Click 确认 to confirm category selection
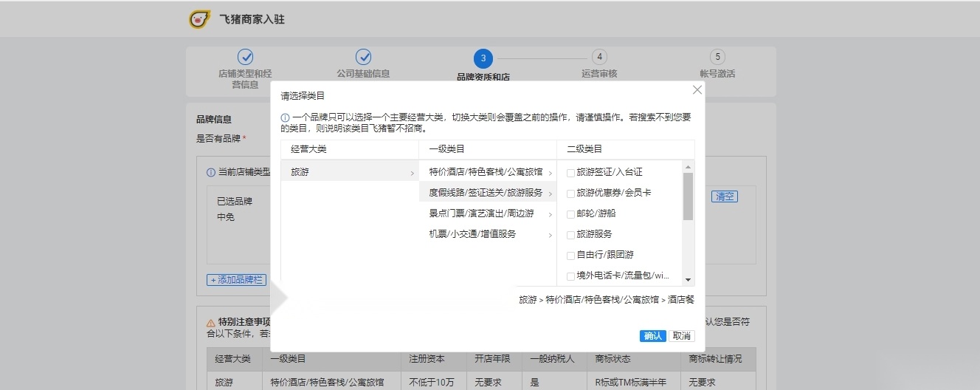Image resolution: width=980 pixels, height=390 pixels. (x=653, y=336)
